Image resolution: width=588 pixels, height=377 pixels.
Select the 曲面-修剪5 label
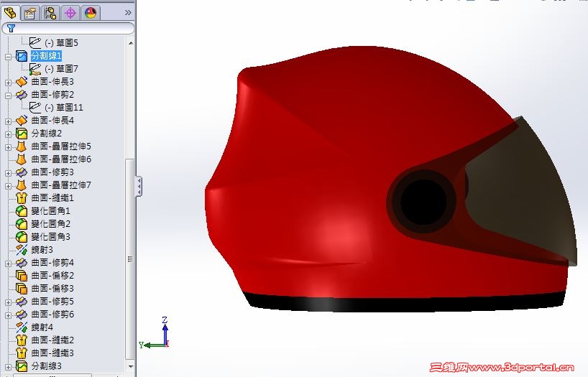click(52, 302)
